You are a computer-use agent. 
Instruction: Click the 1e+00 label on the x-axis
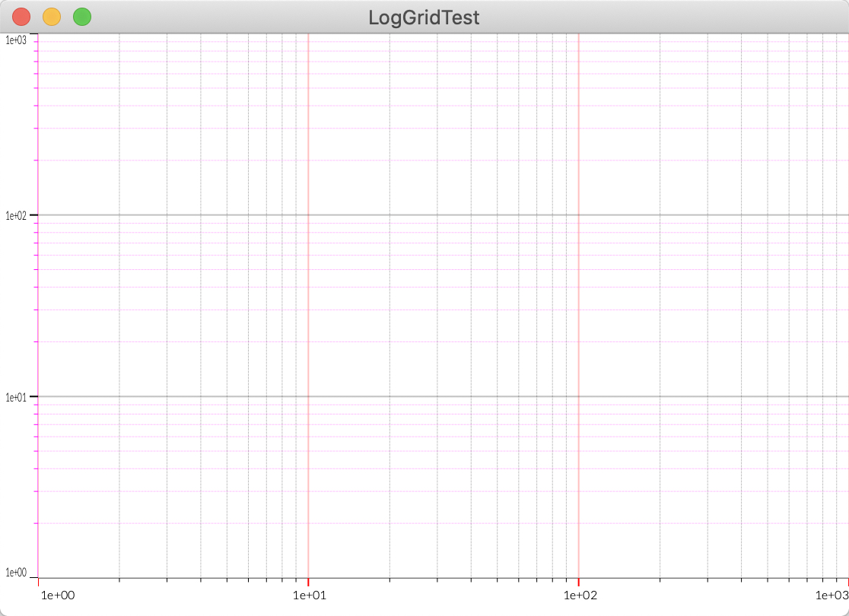coord(58,595)
